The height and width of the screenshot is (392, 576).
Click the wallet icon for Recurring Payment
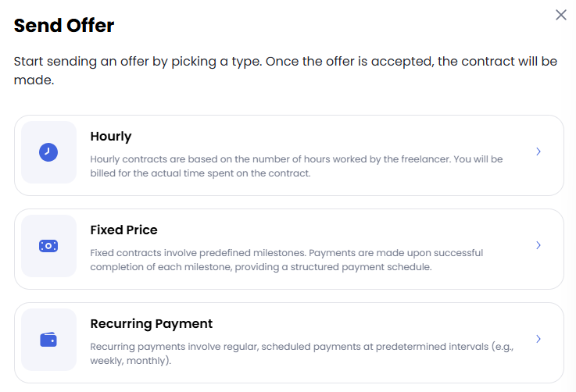point(48,340)
